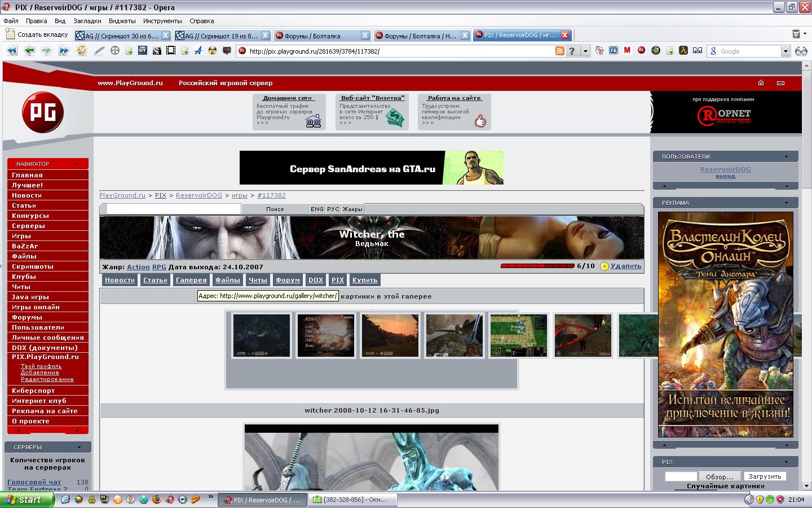Screen dimensions: 812x508
Task: Click inside the Google search box
Action: pyautogui.click(x=749, y=51)
